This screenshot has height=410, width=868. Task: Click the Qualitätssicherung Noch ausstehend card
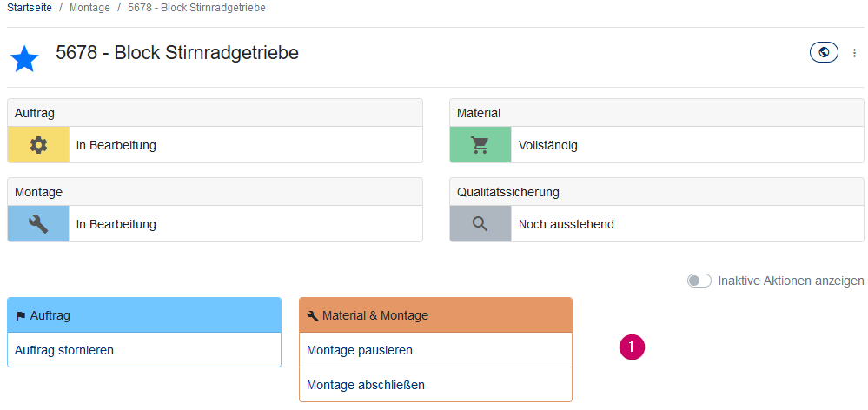pyautogui.click(x=656, y=224)
